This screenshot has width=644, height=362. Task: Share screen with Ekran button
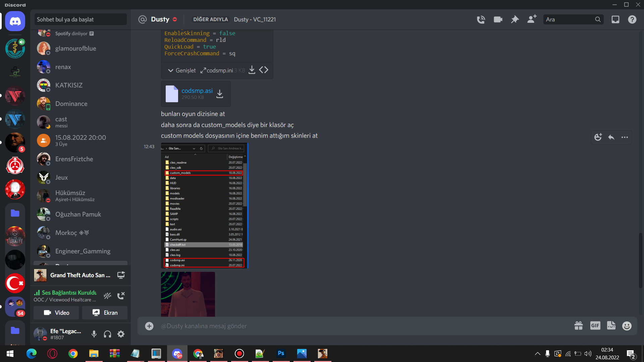click(x=105, y=313)
